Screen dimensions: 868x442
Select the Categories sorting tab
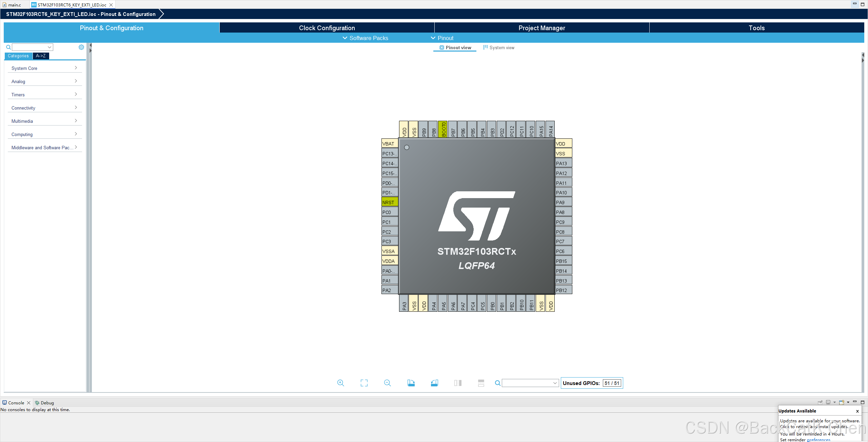coord(18,56)
